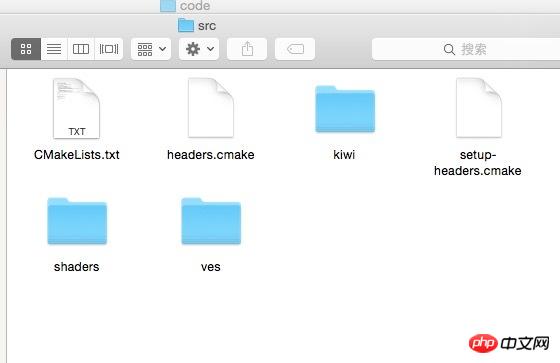
Task: Select the CMakeLists.txt file icon
Action: tap(76, 108)
